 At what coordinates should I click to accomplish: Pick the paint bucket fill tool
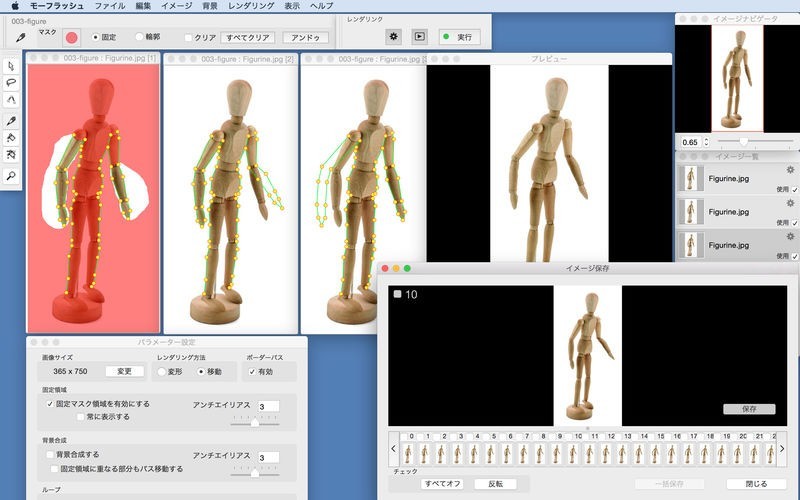(11, 138)
